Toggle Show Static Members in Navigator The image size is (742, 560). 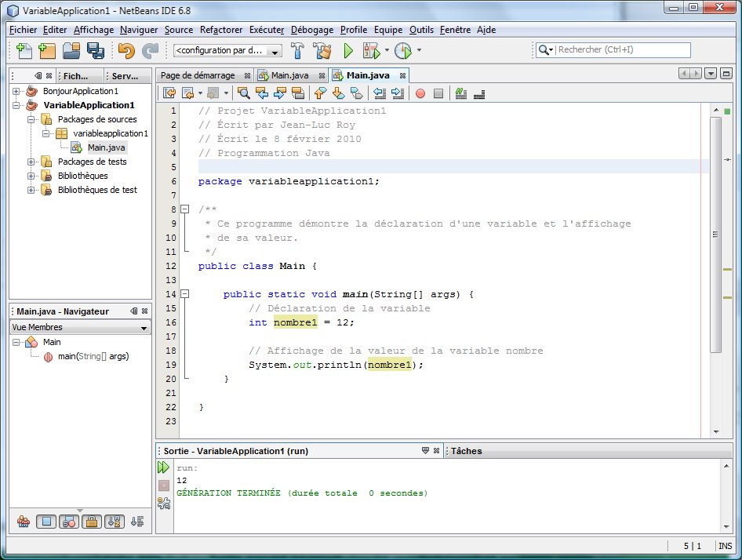69,522
